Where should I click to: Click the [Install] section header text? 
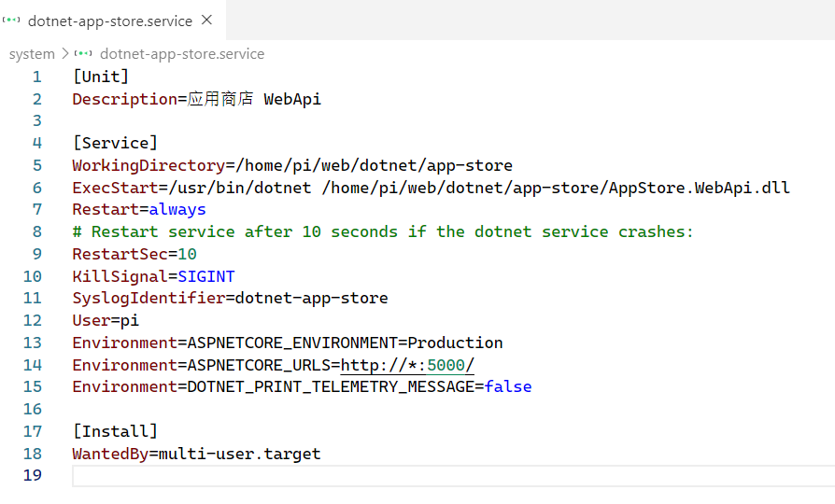click(x=115, y=431)
